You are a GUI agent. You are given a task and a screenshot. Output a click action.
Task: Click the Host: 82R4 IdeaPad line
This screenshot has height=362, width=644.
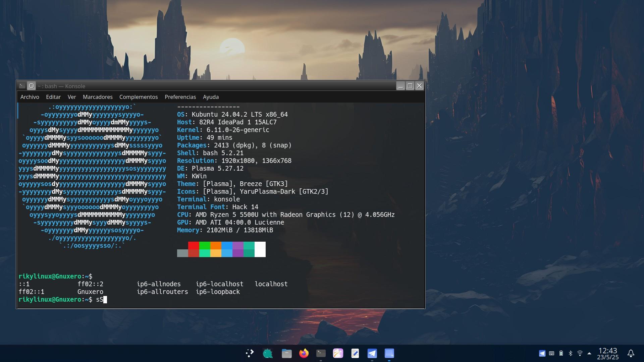227,122
